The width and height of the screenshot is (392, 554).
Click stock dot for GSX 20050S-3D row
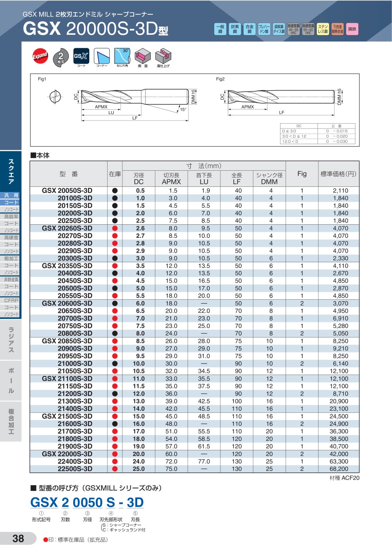point(115,191)
